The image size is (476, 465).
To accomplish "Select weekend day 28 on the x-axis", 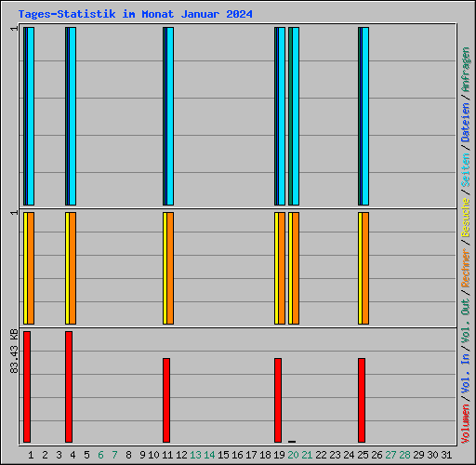I will point(404,455).
